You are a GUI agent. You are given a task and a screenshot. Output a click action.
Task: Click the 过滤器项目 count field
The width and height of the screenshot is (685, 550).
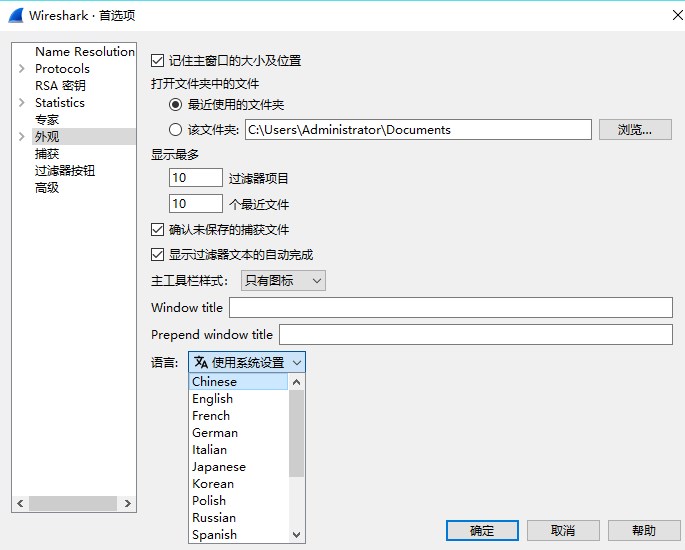(196, 178)
